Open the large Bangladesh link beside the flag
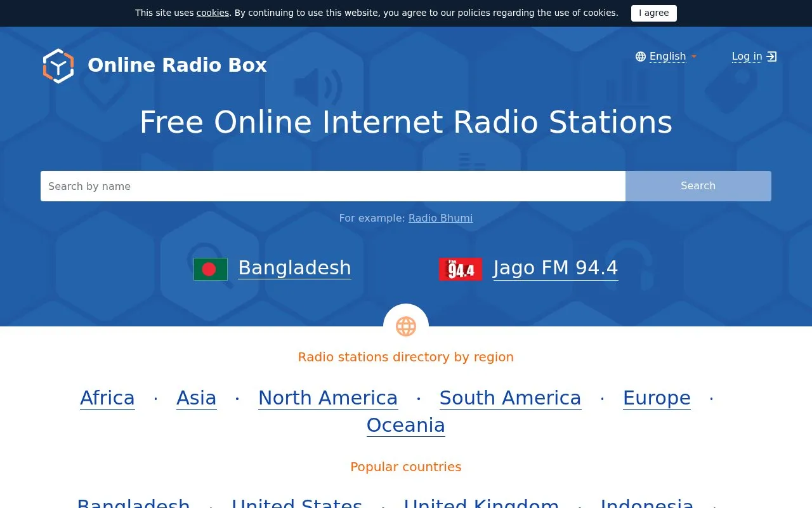This screenshot has width=812, height=508. pos(295,268)
